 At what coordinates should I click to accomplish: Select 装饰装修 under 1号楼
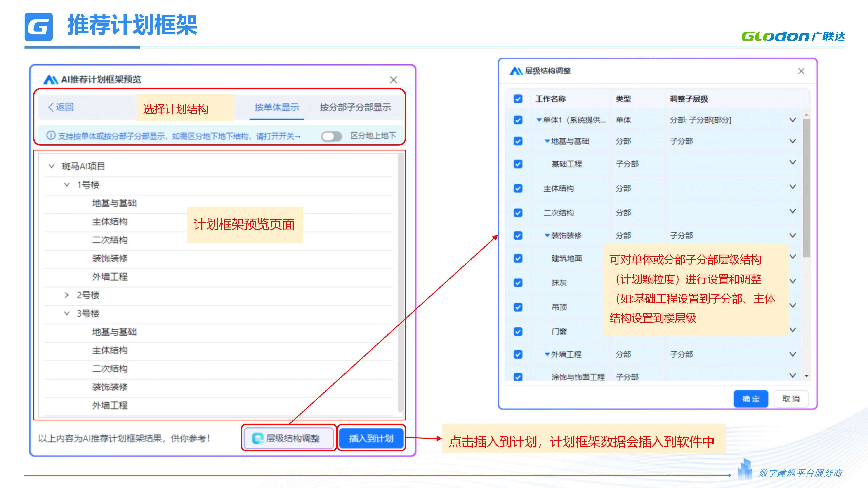coord(110,258)
